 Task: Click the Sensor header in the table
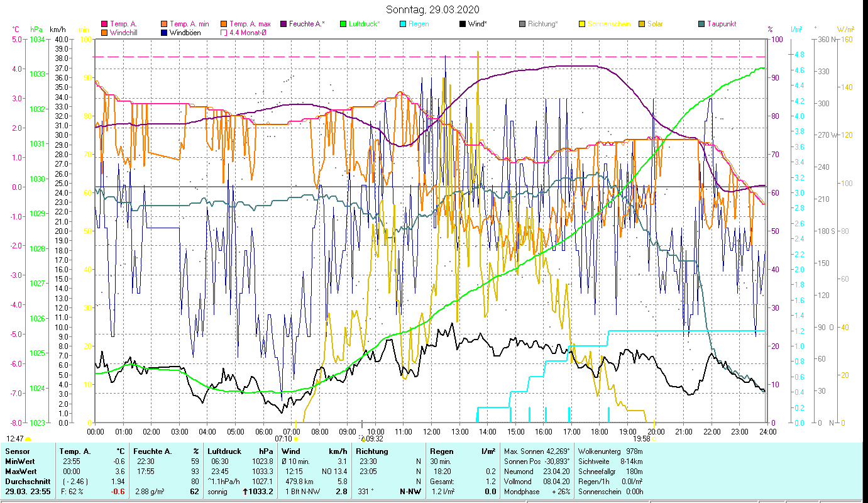(x=17, y=451)
